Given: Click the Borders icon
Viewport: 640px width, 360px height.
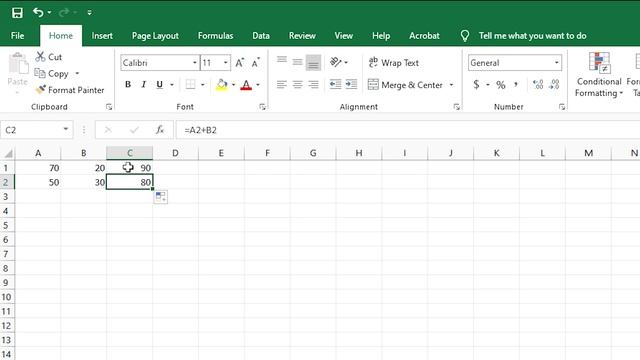Looking at the screenshot, I should click(x=190, y=84).
